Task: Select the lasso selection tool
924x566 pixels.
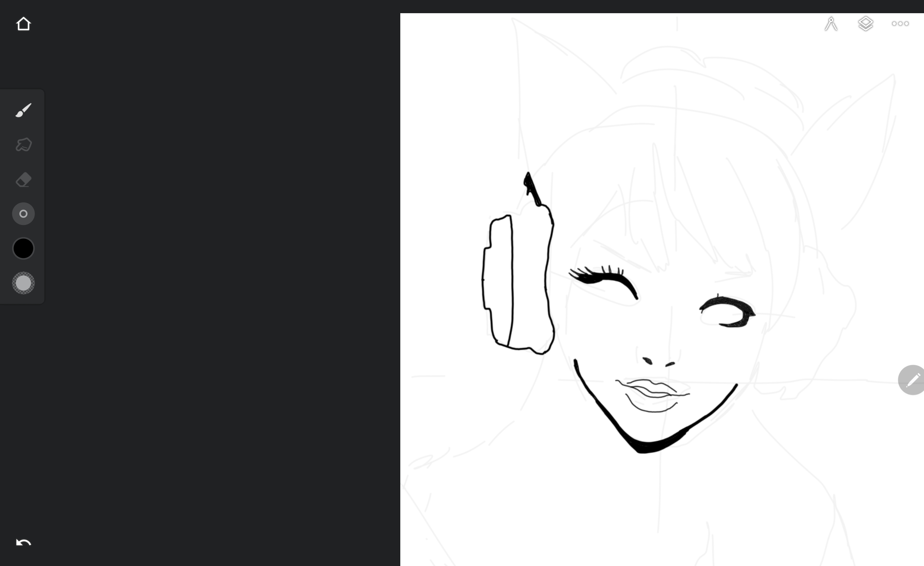Action: point(23,145)
